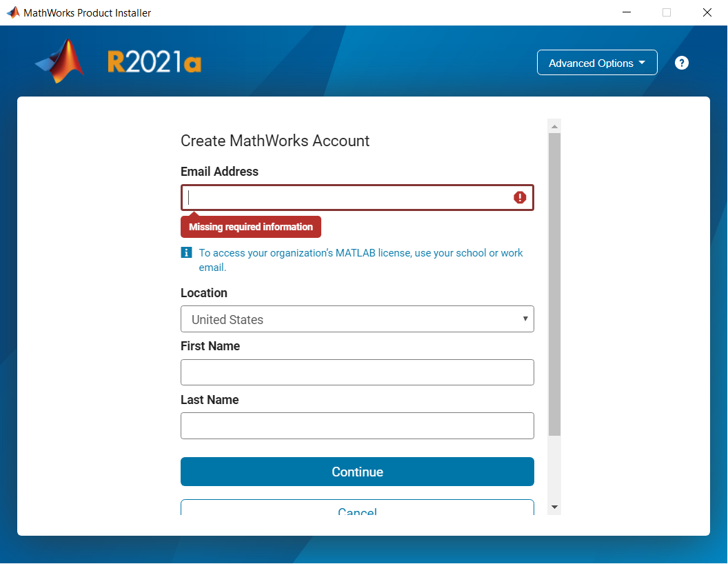Click the organization's MATLAB license info text
This screenshot has height=564, width=728.
point(361,260)
